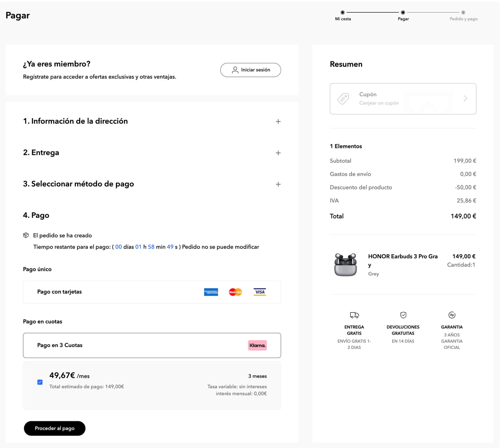
Task: Click the Visa card logo
Action: 259,292
